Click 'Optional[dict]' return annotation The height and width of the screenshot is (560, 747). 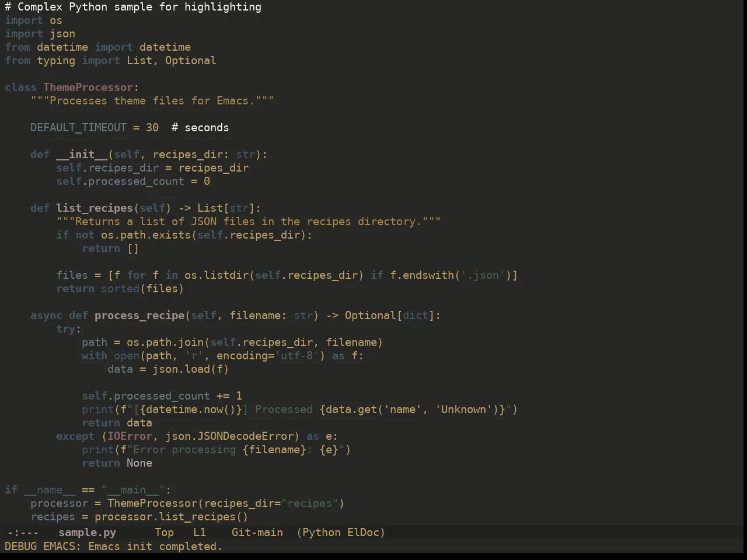click(x=390, y=316)
